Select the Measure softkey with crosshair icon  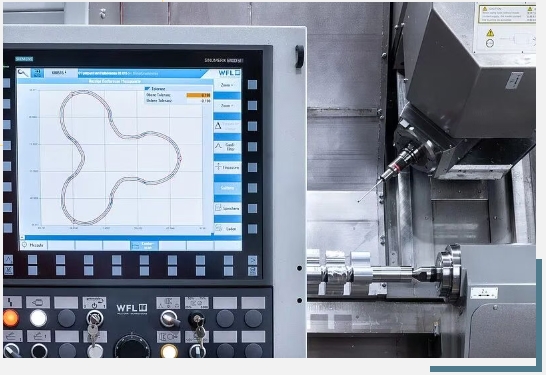pyautogui.click(x=227, y=167)
